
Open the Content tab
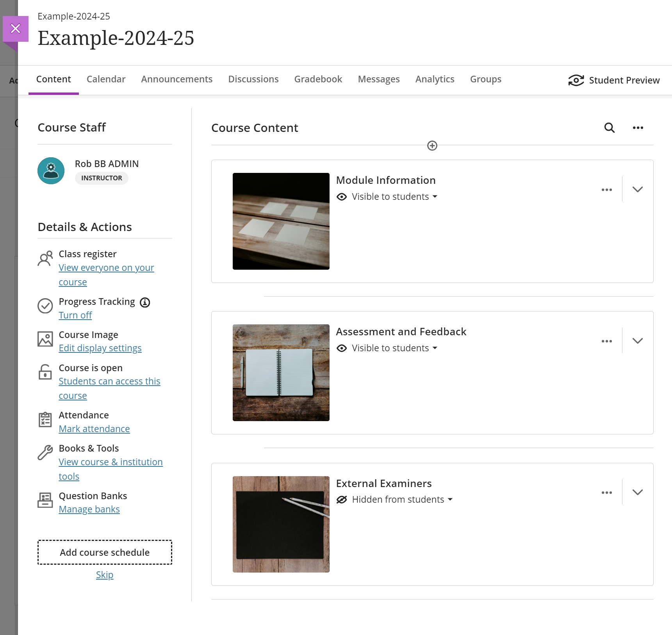tap(53, 79)
